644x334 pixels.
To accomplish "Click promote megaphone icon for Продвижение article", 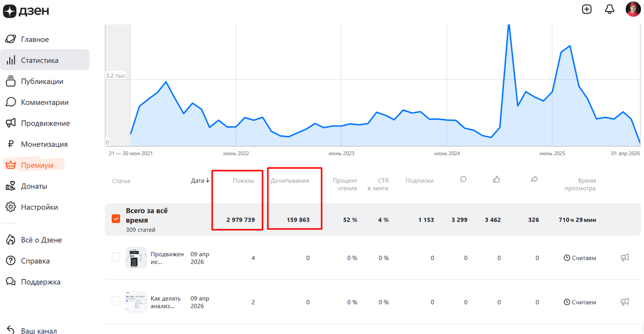I will pyautogui.click(x=625, y=258).
